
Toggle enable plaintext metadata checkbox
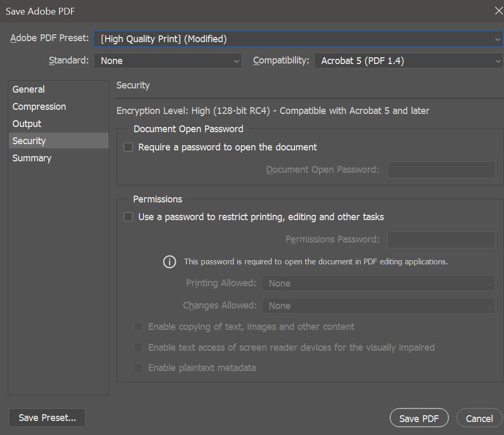[138, 367]
